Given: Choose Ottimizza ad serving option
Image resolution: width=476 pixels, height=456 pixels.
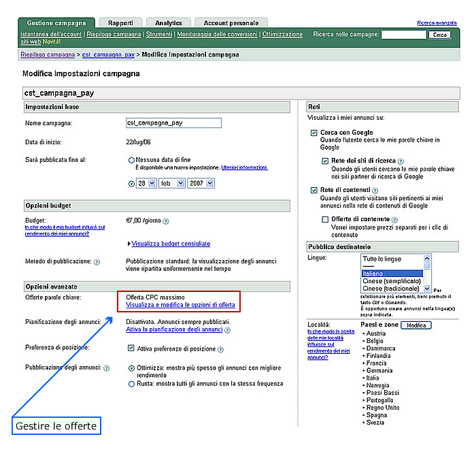Looking at the screenshot, I should [131, 368].
